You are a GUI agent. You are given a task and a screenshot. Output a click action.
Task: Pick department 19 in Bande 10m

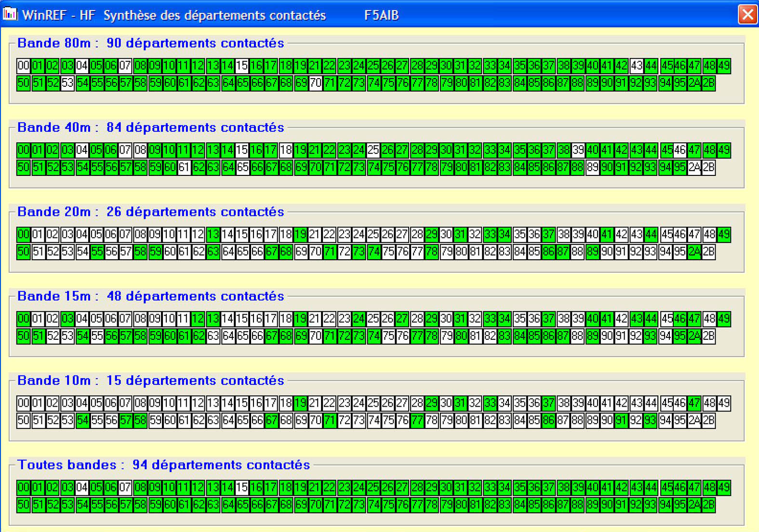coord(300,403)
